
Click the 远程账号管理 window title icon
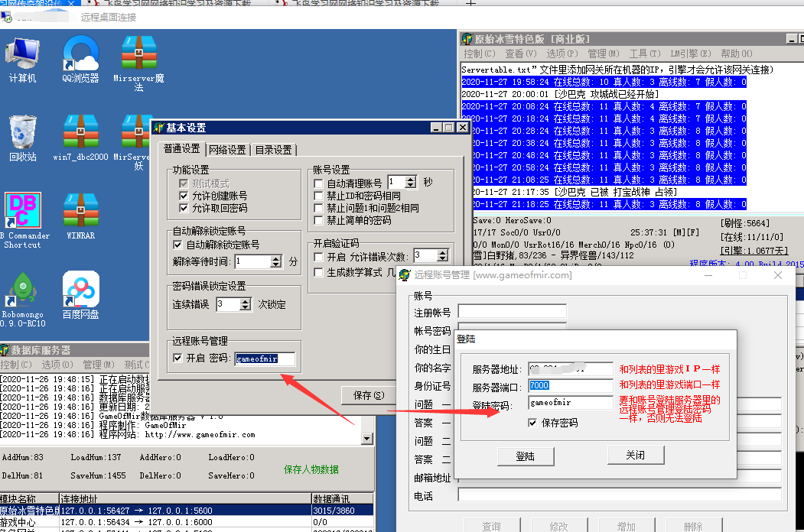point(405,275)
